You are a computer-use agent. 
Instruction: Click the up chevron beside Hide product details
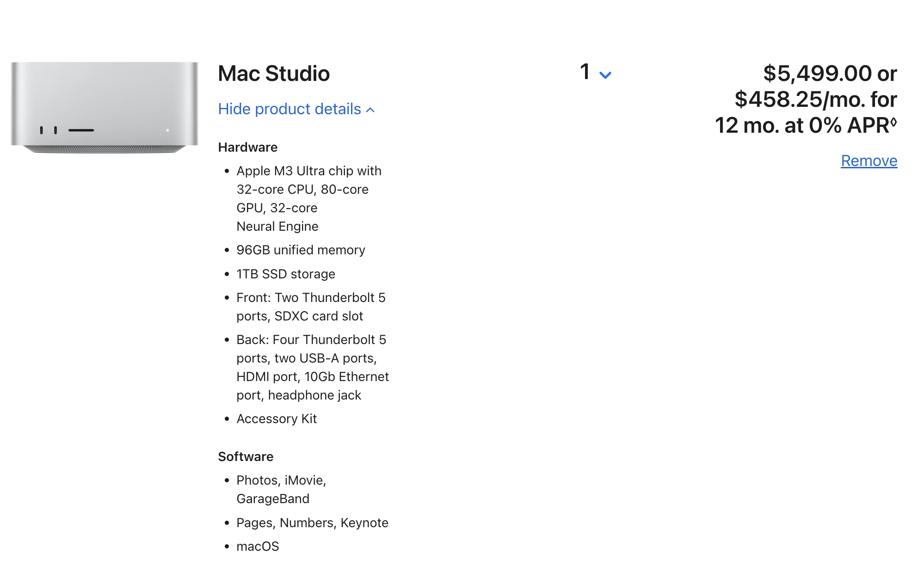pyautogui.click(x=370, y=110)
